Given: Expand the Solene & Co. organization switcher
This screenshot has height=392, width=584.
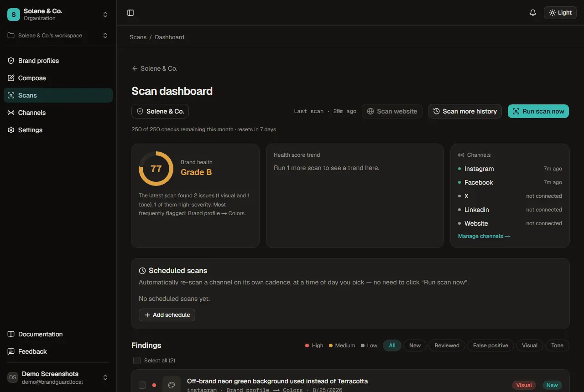Looking at the screenshot, I should pyautogui.click(x=58, y=15).
